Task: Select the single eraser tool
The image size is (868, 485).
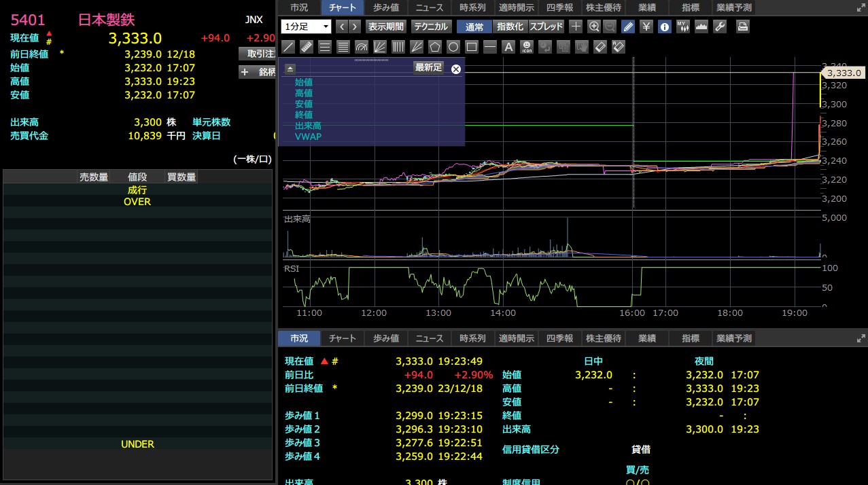Action: click(600, 47)
